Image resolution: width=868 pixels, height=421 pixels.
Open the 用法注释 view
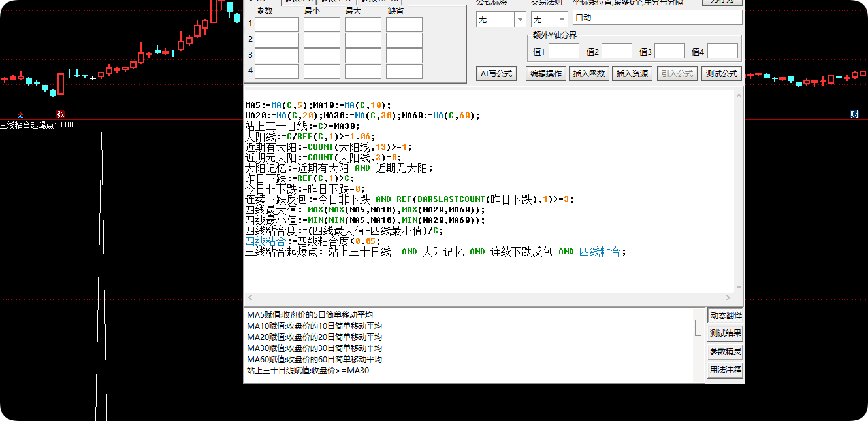coord(725,370)
